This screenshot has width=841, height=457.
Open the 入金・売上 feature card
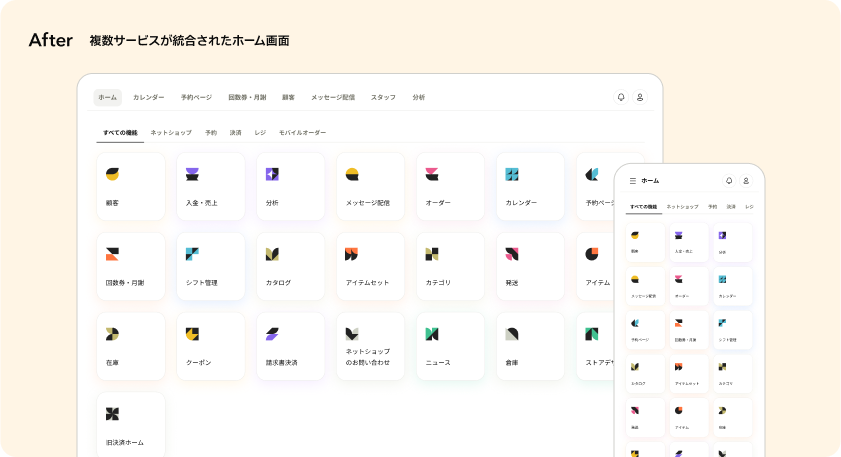click(210, 186)
